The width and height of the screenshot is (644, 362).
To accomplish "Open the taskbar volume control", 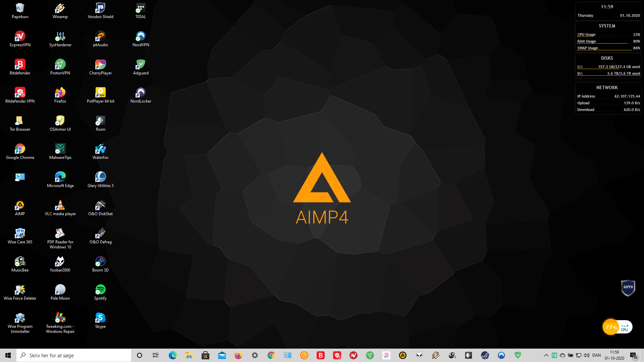I will coord(587,355).
